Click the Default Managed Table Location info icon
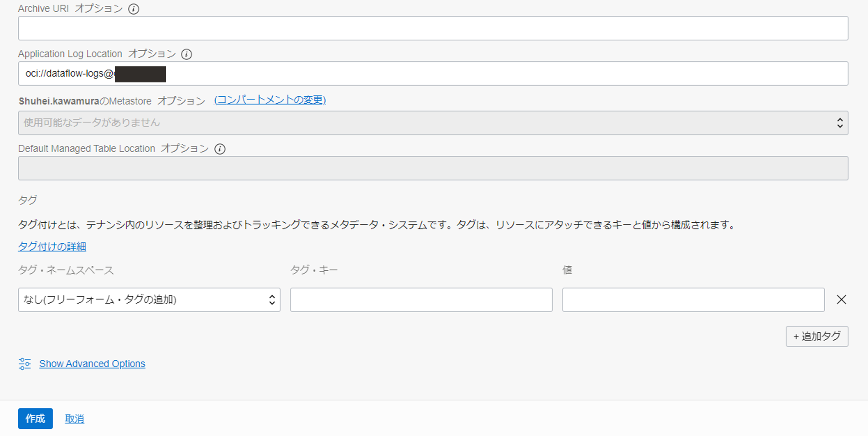This screenshot has height=436, width=868. pos(220,149)
